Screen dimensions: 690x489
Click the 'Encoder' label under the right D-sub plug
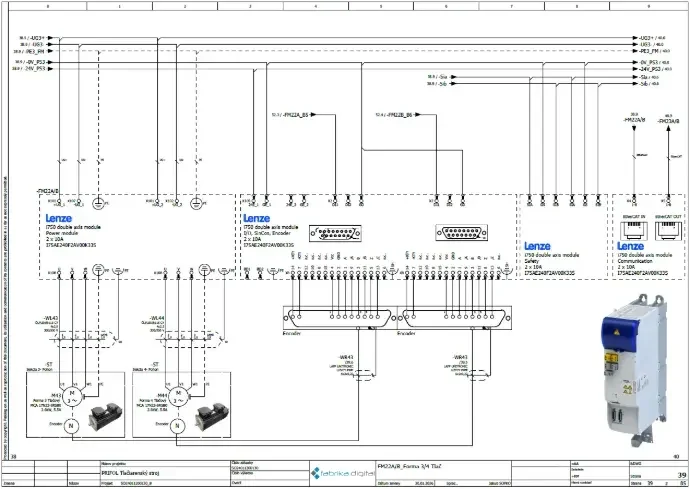pyautogui.click(x=406, y=334)
